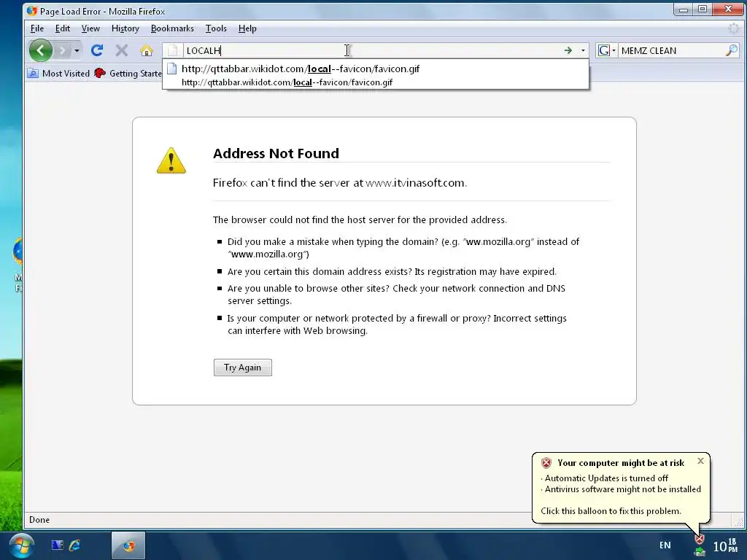This screenshot has height=560, width=747.
Task: Open the Most Visited bookmarks folder
Action: click(x=58, y=74)
